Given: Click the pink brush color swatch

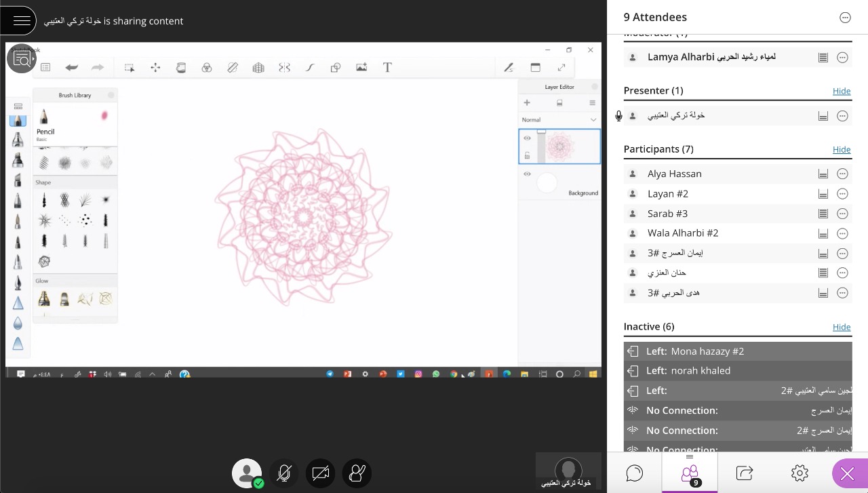Looking at the screenshot, I should tap(104, 115).
